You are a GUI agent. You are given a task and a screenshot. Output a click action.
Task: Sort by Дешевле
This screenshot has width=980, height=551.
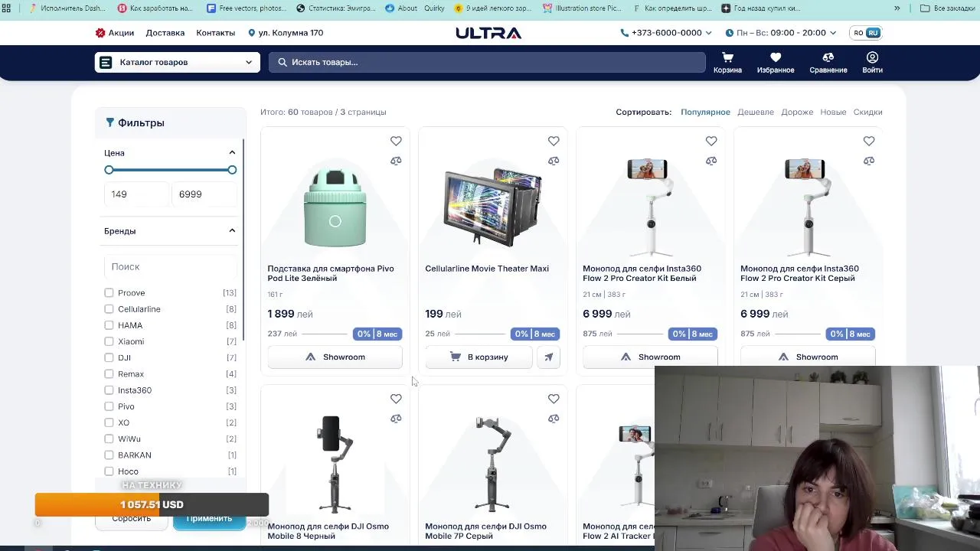[x=756, y=112]
